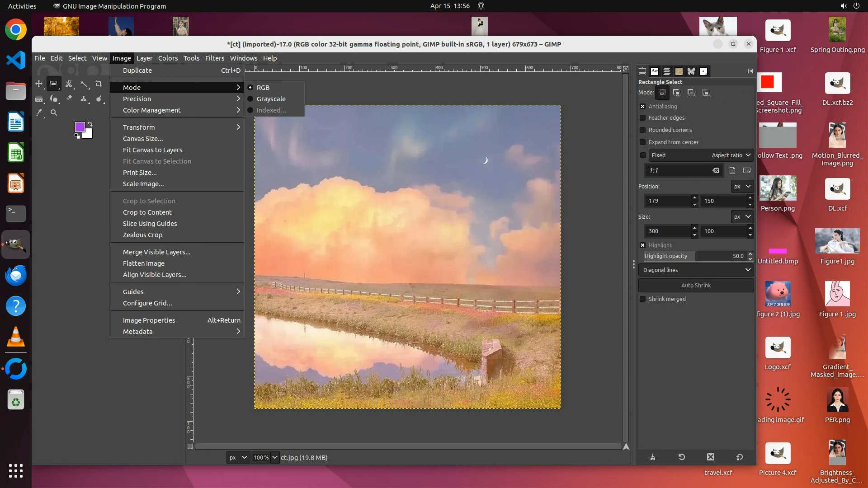This screenshot has width=868, height=488.
Task: Choose the Color Picker eyedropper tool
Action: click(x=39, y=113)
